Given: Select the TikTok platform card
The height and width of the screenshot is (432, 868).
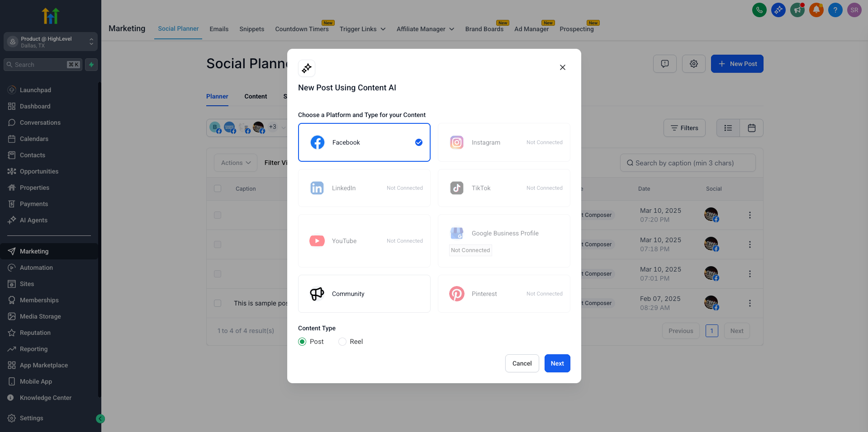Looking at the screenshot, I should (x=504, y=188).
